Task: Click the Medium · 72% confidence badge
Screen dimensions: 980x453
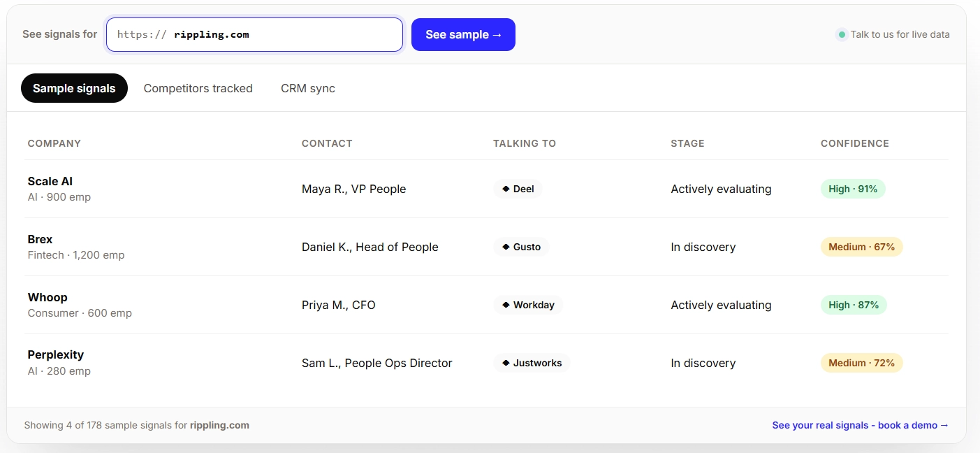Action: coord(861,363)
